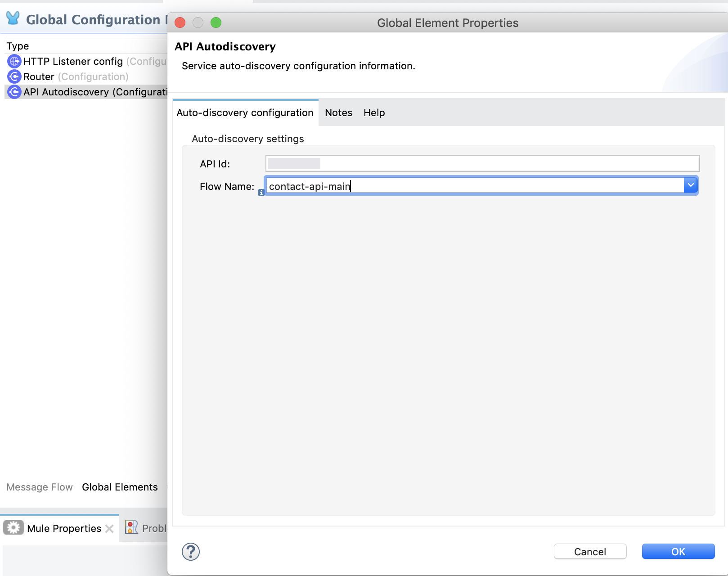Select HTTP Listener config row
The image size is (728, 576).
pos(85,61)
